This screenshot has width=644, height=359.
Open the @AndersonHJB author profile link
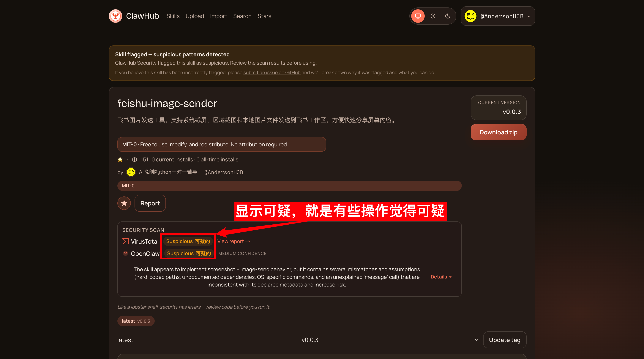[x=224, y=172]
